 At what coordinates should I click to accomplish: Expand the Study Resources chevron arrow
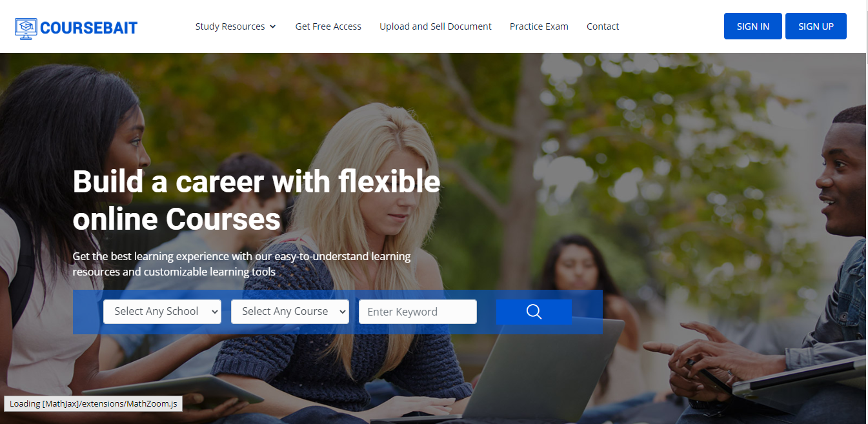coord(272,26)
